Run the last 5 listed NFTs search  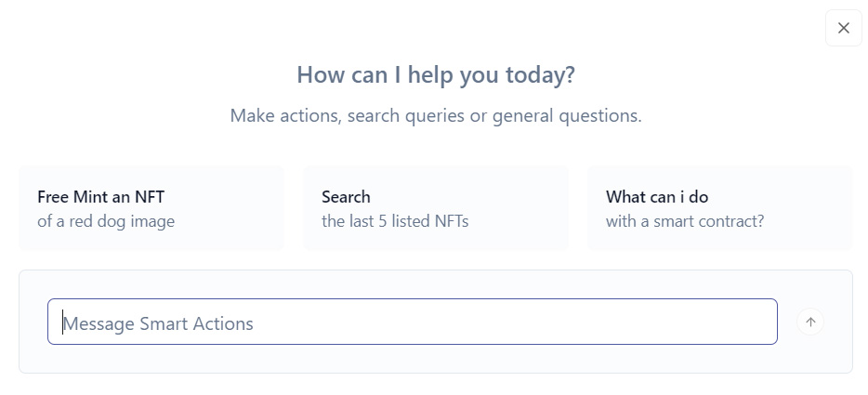pos(435,208)
